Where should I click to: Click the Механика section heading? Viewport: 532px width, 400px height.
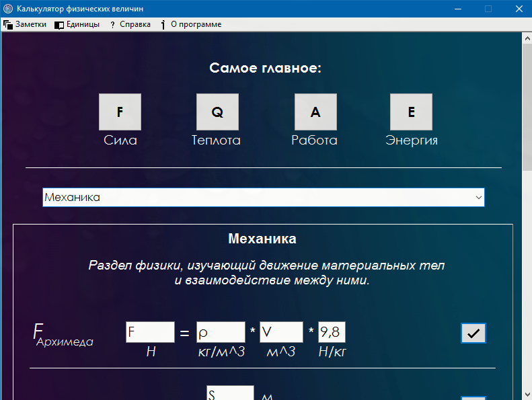tap(262, 239)
